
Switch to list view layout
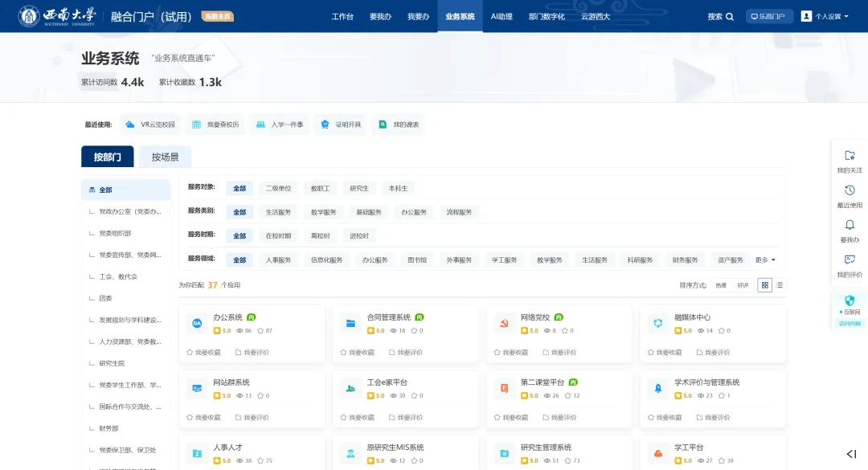(780, 285)
